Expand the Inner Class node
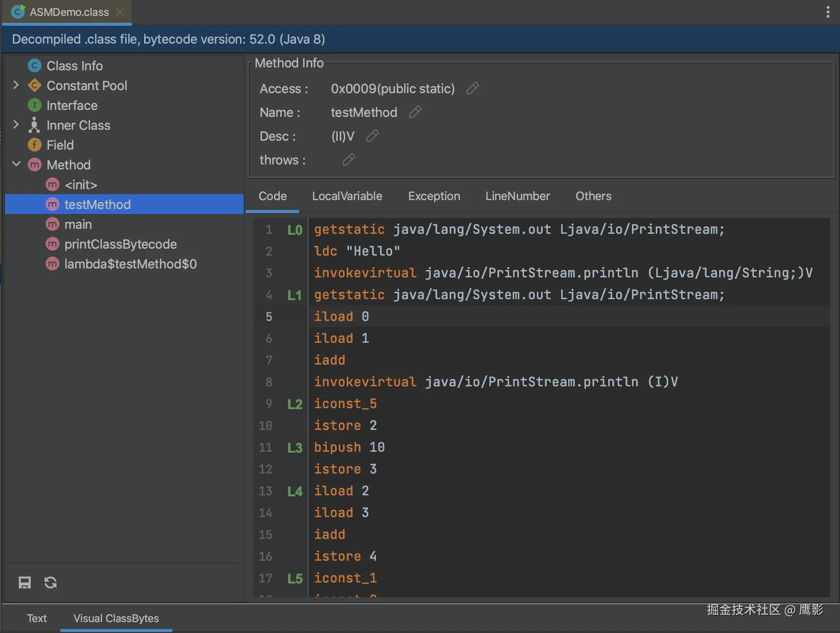Screen dimensions: 840x633 pyautogui.click(x=16, y=125)
